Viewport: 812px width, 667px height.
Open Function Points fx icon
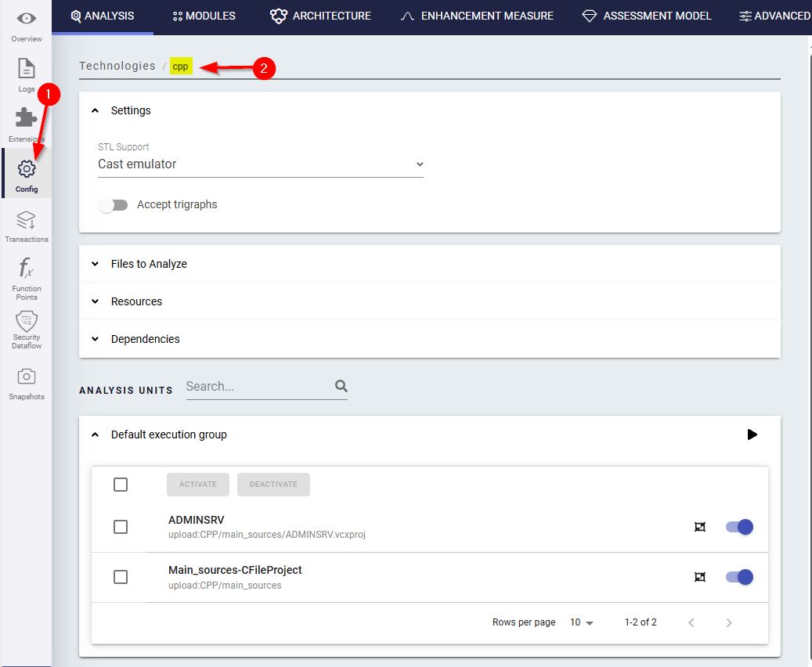pos(27,270)
